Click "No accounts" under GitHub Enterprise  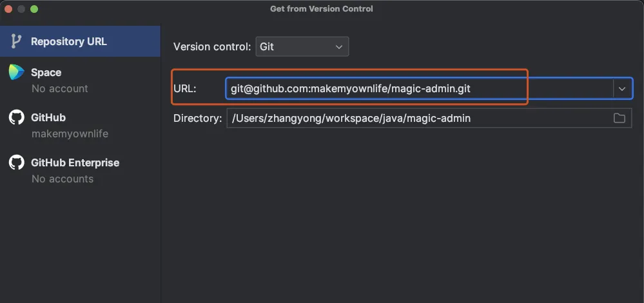(63, 179)
